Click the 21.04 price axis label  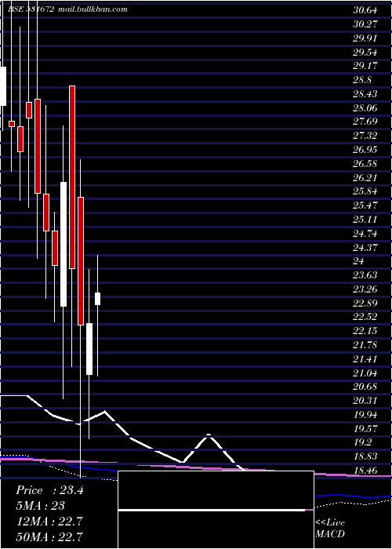point(365,373)
